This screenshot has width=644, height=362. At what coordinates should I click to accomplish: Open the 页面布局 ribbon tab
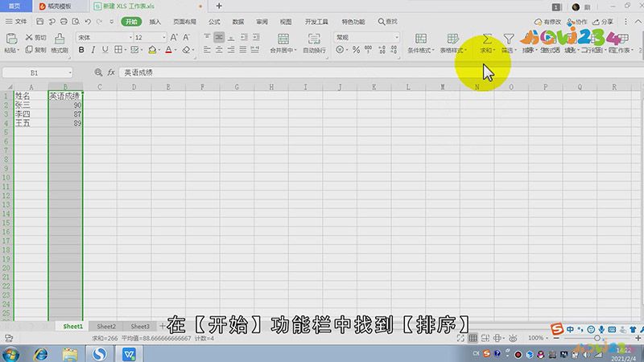point(184,22)
